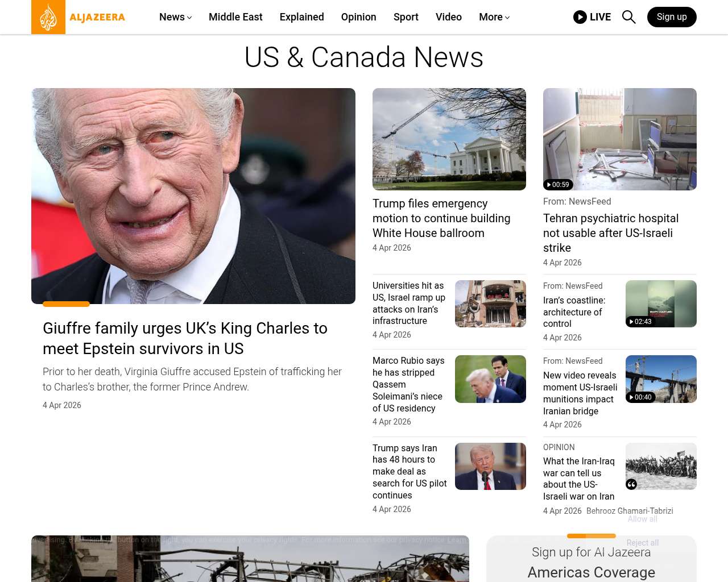Open Trump files emergency motion article

(441, 218)
